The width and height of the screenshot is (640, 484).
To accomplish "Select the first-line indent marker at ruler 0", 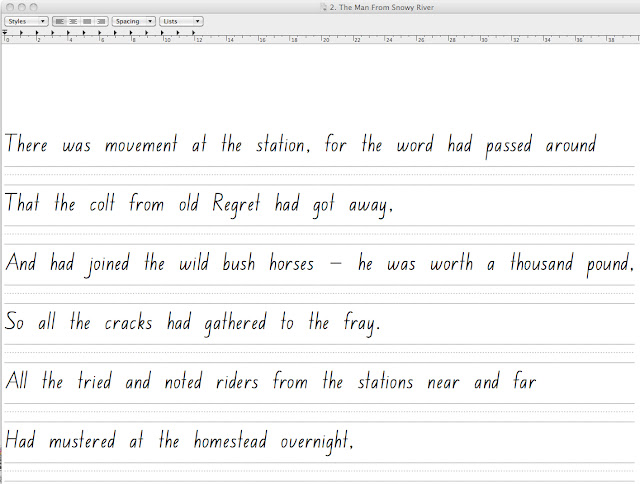I will point(5,31).
